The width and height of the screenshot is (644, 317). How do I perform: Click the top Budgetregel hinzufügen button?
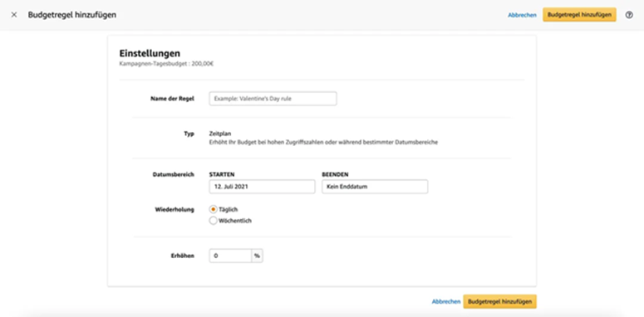tap(579, 14)
